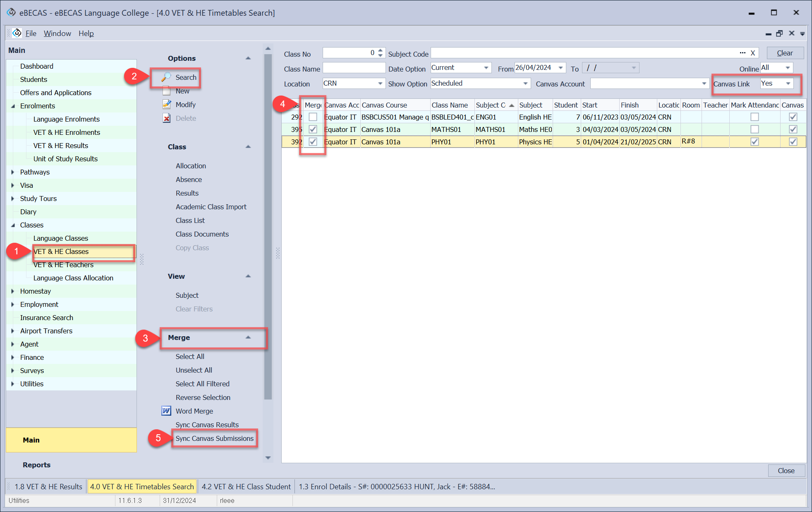Click Sync Canvas Submissions link
Image resolution: width=812 pixels, height=512 pixels.
[214, 438]
